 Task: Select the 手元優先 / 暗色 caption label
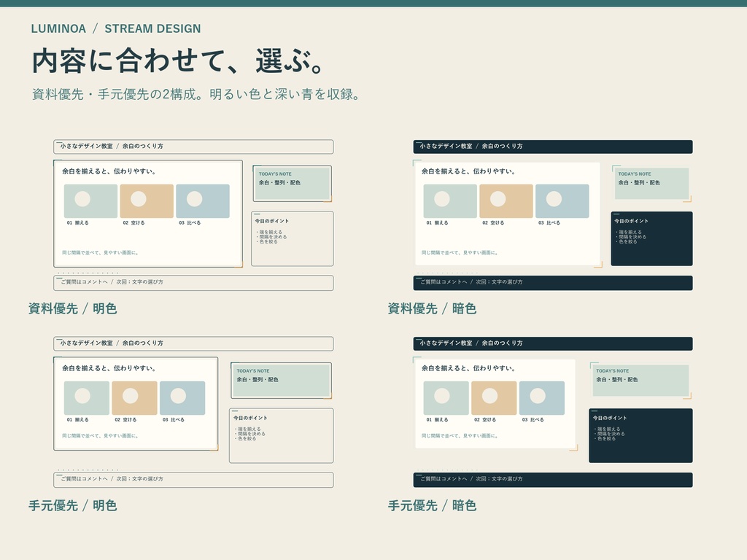432,505
